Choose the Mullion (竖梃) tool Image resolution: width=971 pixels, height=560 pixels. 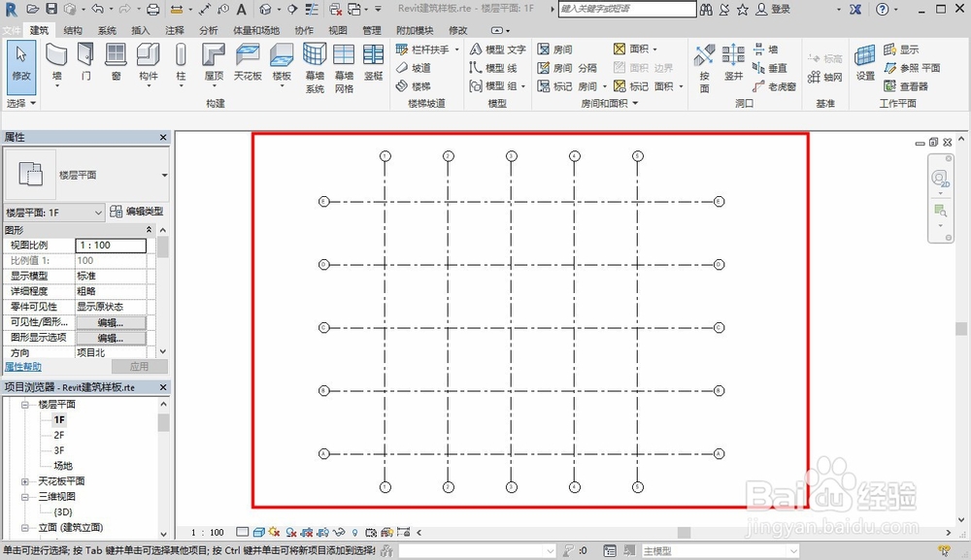coord(374,62)
